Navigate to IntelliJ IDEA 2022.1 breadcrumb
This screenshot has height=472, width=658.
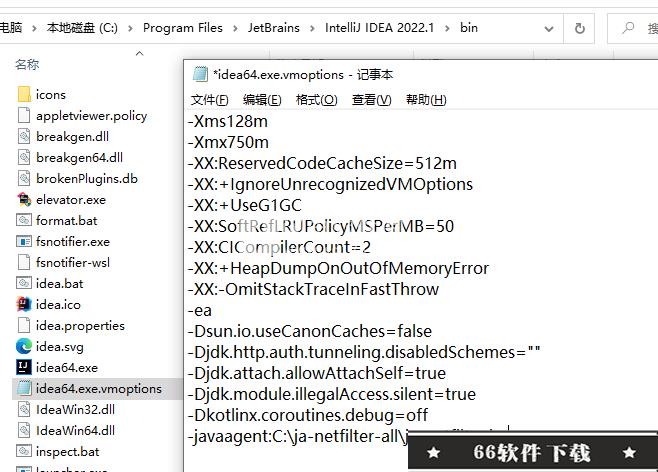tap(379, 28)
